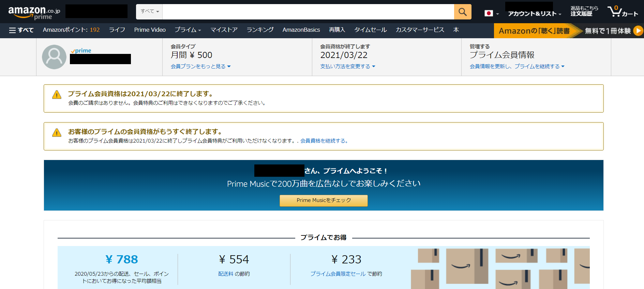Open 返品もこちら 注文履歴
The width and height of the screenshot is (644, 289).
click(584, 11)
